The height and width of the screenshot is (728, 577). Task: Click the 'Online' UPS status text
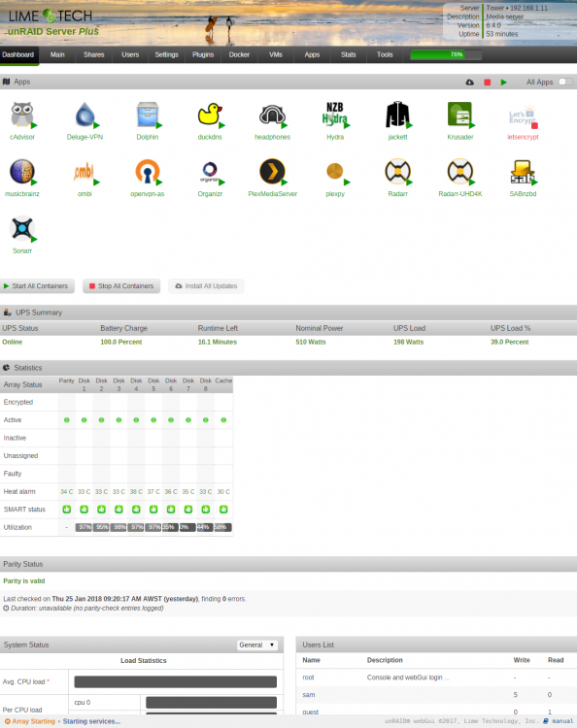[12, 343]
